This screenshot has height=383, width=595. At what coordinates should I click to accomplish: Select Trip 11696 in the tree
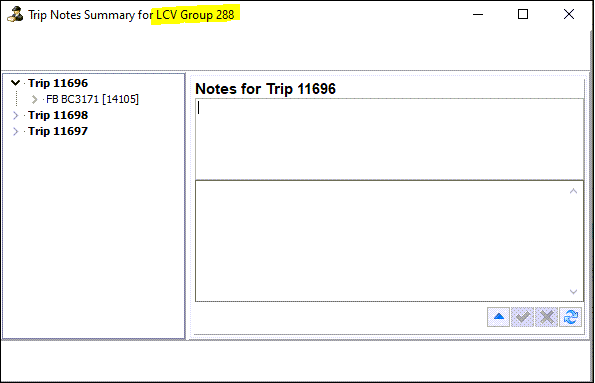point(58,83)
